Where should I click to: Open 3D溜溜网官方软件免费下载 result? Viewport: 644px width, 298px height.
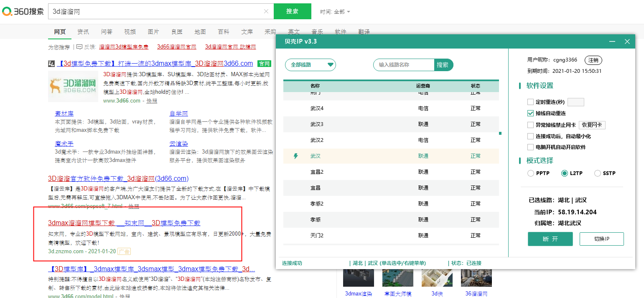click(118, 178)
